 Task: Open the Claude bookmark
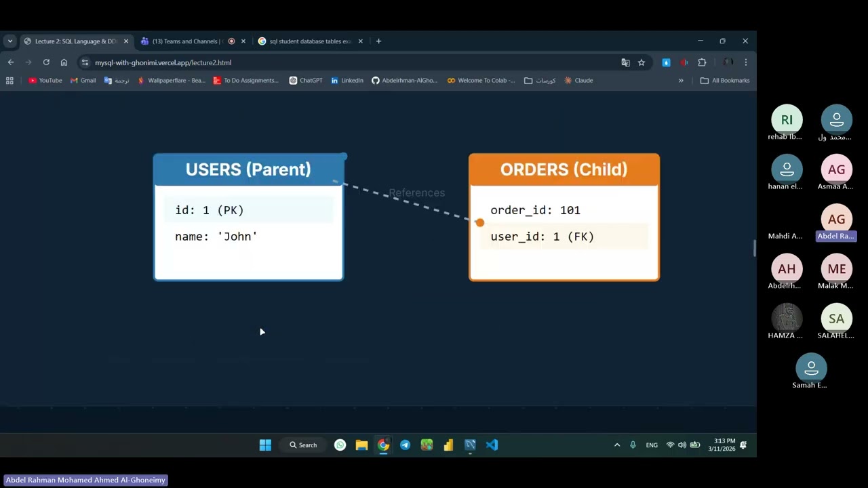(x=578, y=81)
